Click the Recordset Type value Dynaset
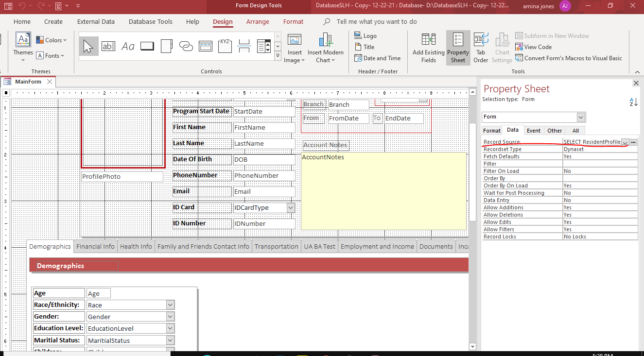The width and height of the screenshot is (644, 356). pyautogui.click(x=600, y=149)
